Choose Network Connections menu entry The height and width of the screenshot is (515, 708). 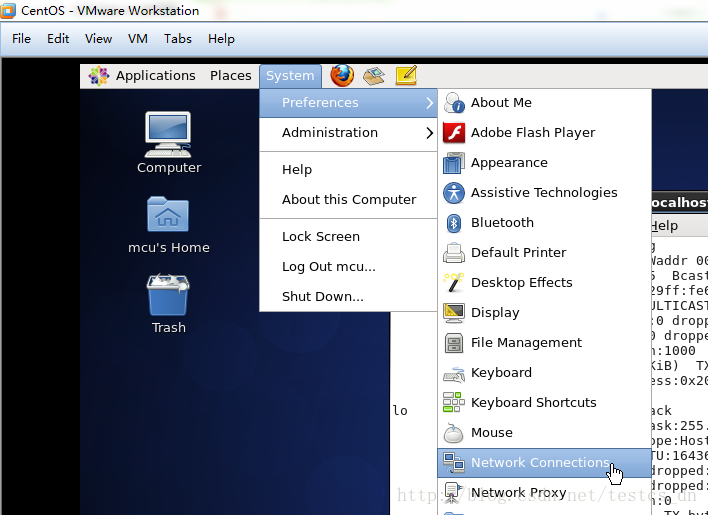point(544,463)
